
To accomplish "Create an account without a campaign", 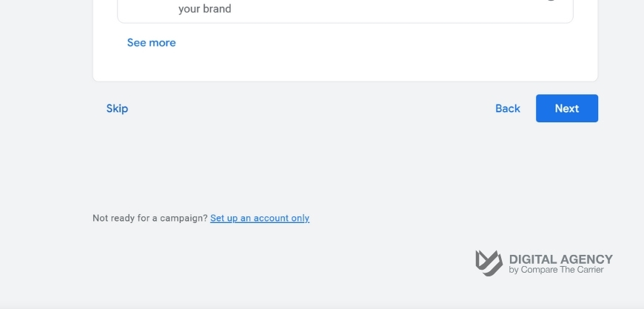I will [260, 218].
